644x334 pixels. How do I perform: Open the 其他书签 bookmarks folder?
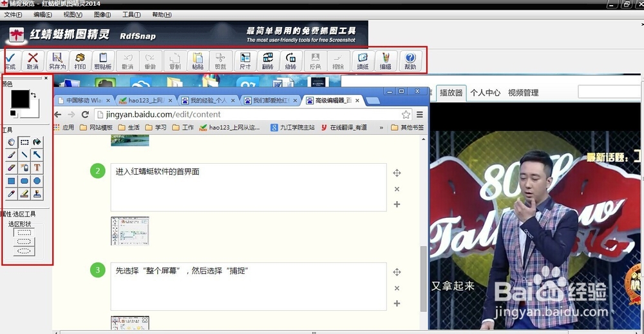408,128
